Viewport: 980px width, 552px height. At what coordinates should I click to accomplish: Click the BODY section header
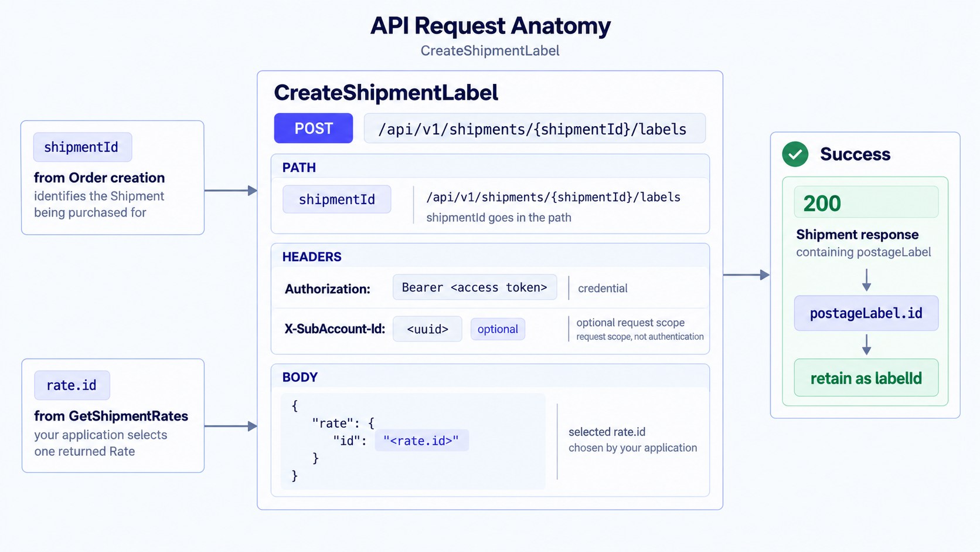coord(300,377)
